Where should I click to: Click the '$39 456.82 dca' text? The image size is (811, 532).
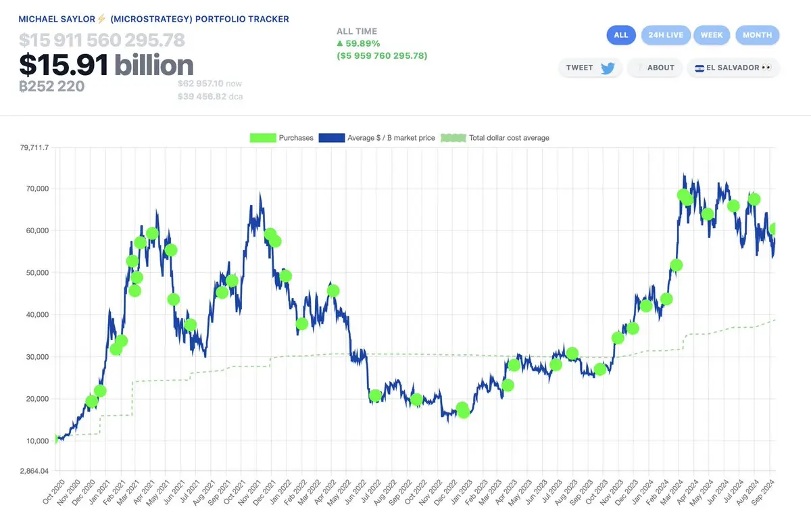tap(210, 97)
